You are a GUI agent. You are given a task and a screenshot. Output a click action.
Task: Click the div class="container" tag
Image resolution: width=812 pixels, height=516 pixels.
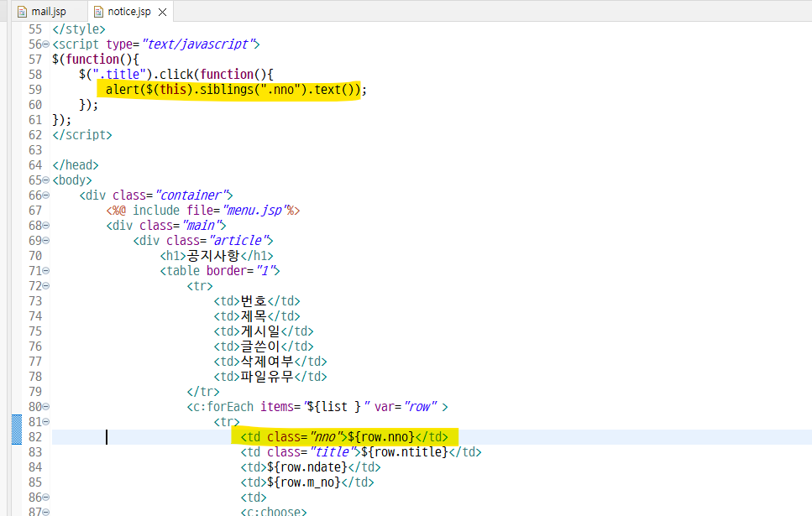click(x=156, y=195)
